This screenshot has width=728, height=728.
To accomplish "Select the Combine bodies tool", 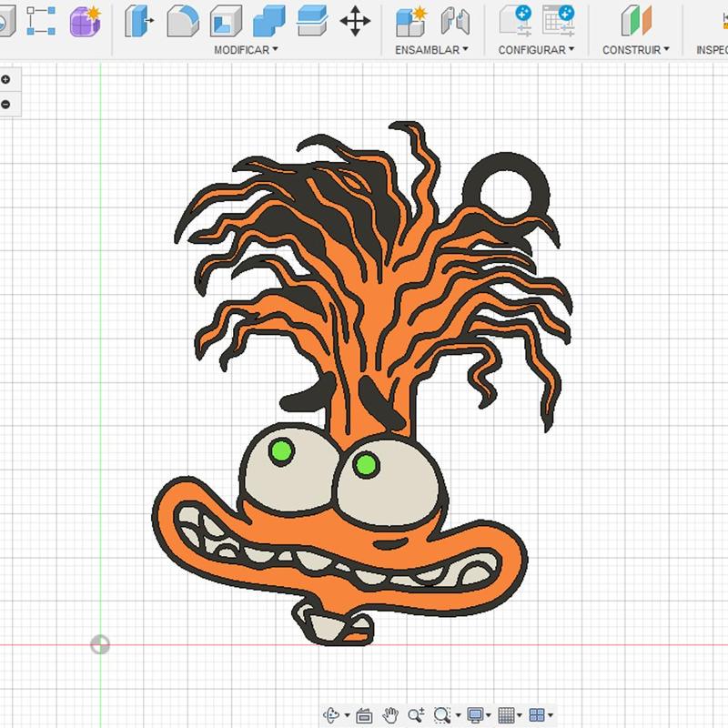I will coord(269,21).
